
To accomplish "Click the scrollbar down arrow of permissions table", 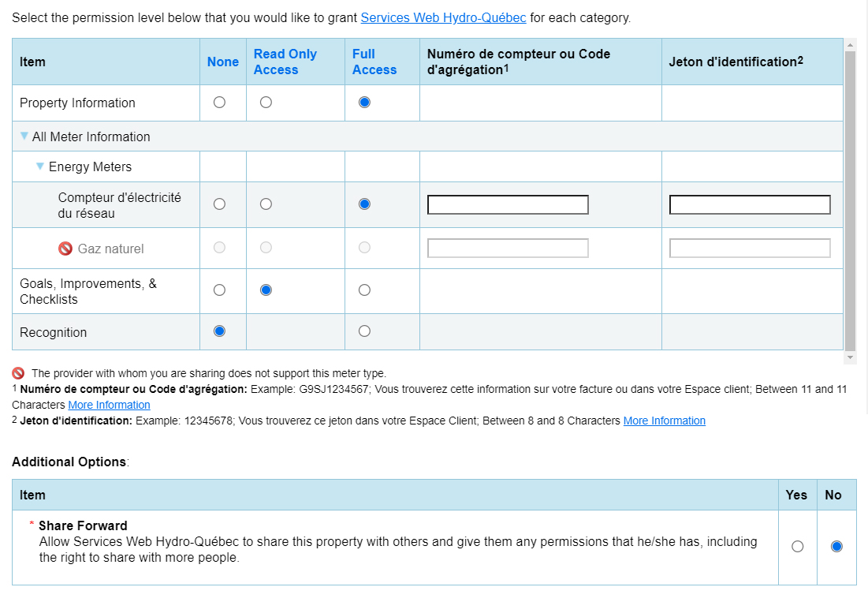I will pyautogui.click(x=850, y=358).
